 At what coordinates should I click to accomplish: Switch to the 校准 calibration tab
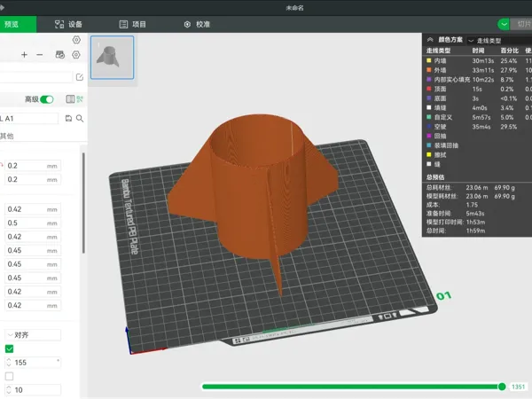tap(197, 24)
